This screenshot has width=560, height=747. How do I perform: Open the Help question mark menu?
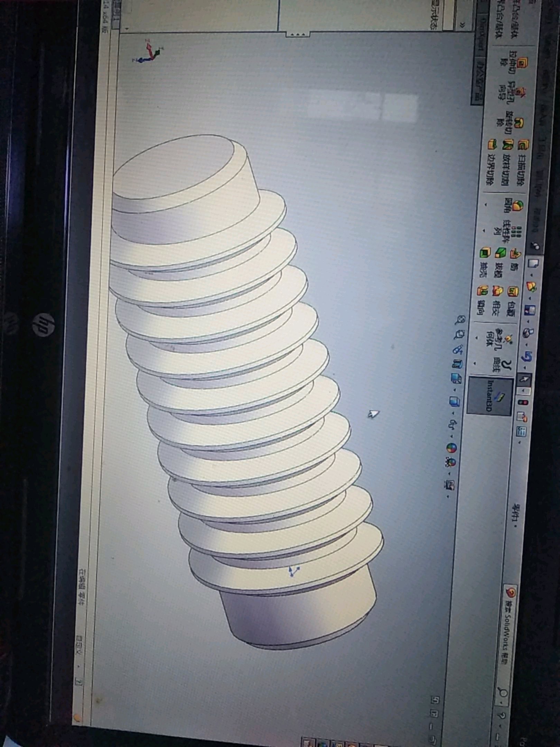pos(501,716)
